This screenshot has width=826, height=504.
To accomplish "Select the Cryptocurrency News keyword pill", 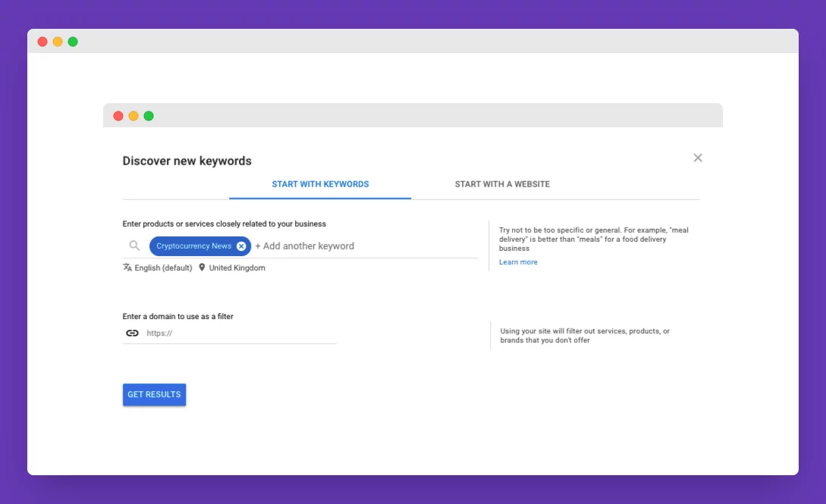I will pyautogui.click(x=193, y=246).
